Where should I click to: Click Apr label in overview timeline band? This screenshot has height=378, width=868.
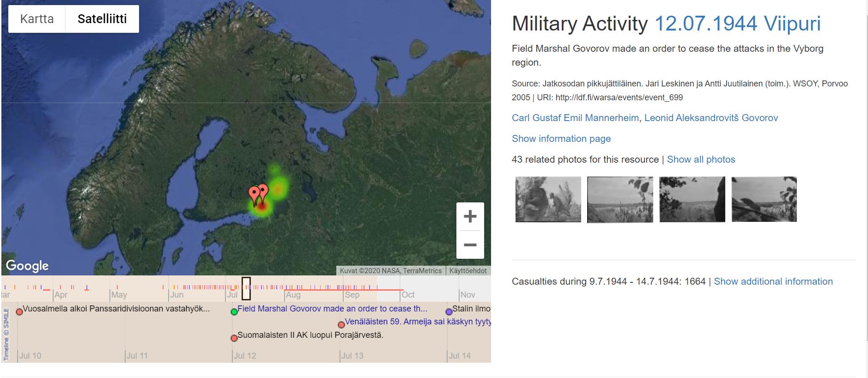[x=61, y=295]
